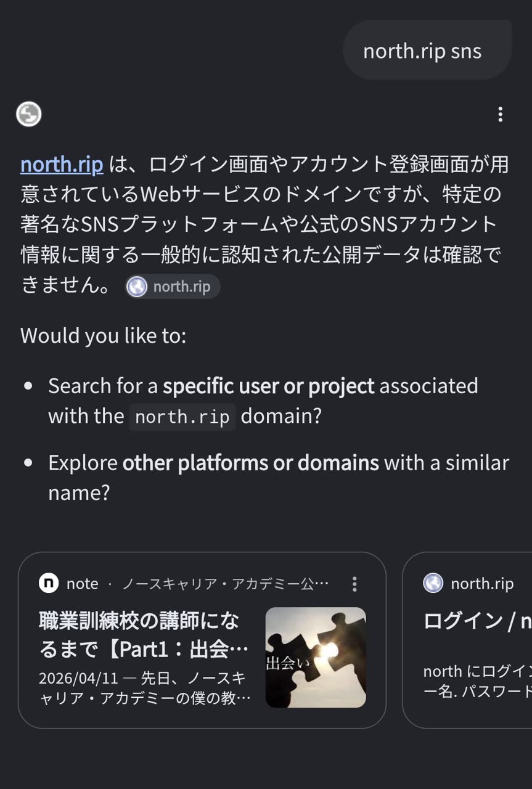Tap the 'Would you like to:' text

click(104, 336)
